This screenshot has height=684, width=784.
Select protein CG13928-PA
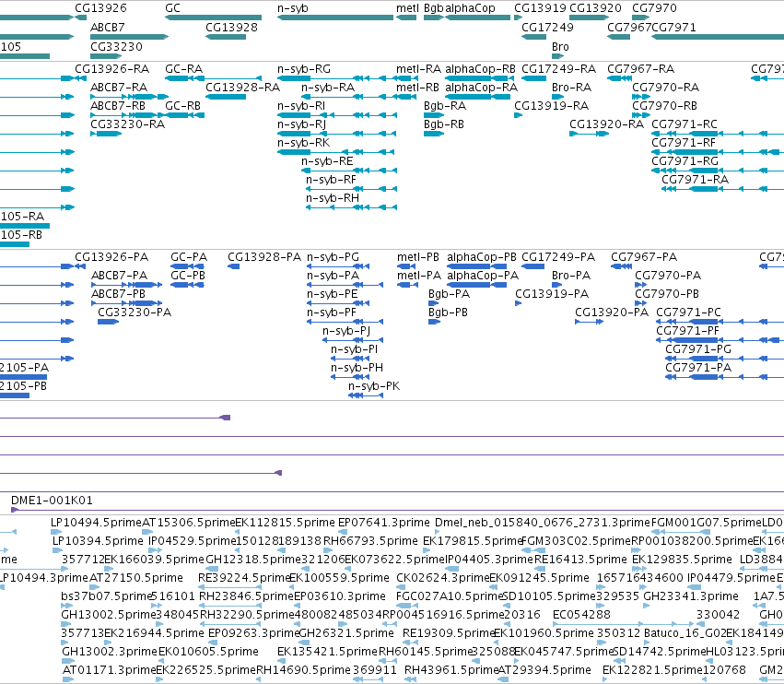coord(264,257)
